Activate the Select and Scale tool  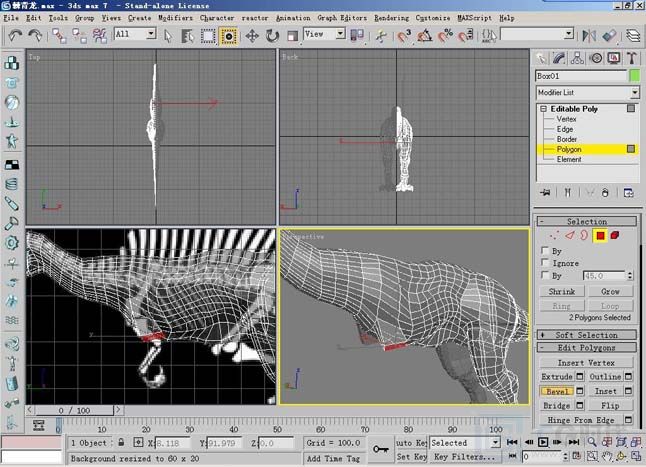click(293, 36)
